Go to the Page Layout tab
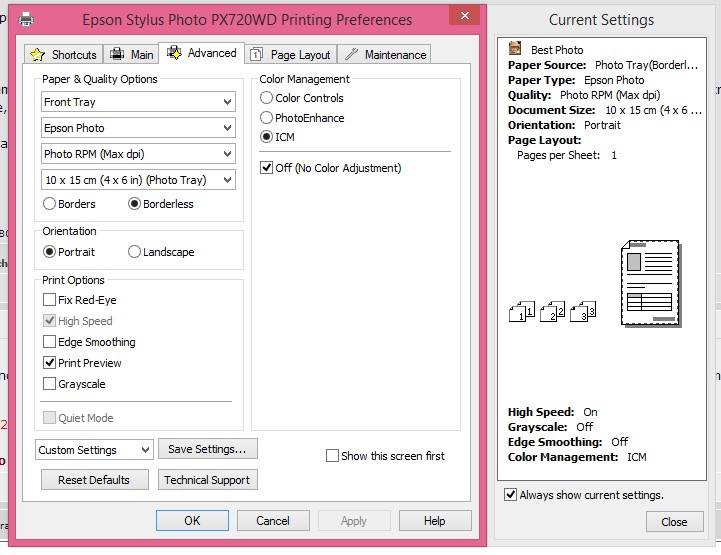The height and width of the screenshot is (555, 721). pos(290,54)
